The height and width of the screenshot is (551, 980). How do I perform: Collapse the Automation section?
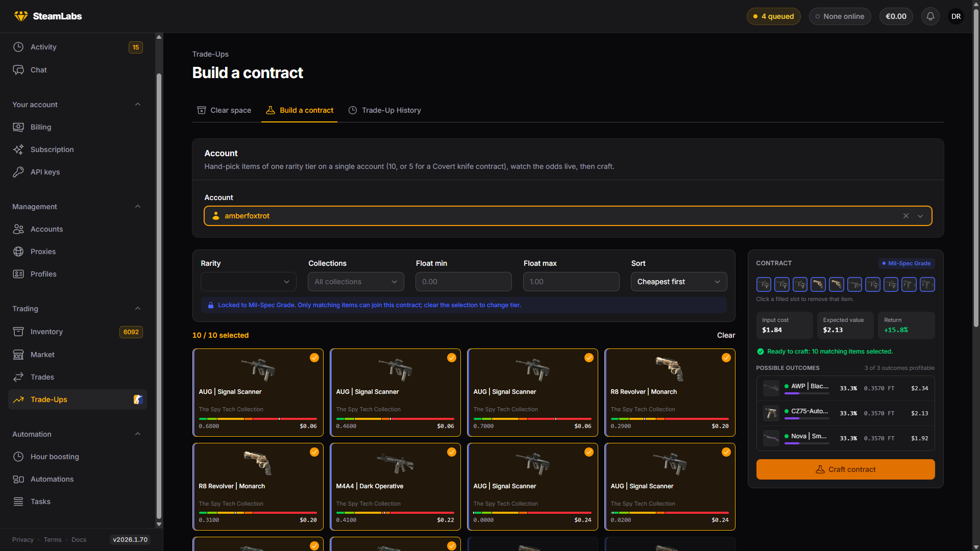click(x=137, y=434)
